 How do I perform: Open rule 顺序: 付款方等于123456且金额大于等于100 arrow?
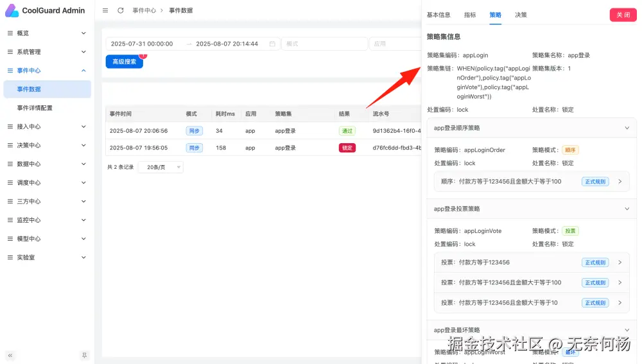coord(620,182)
